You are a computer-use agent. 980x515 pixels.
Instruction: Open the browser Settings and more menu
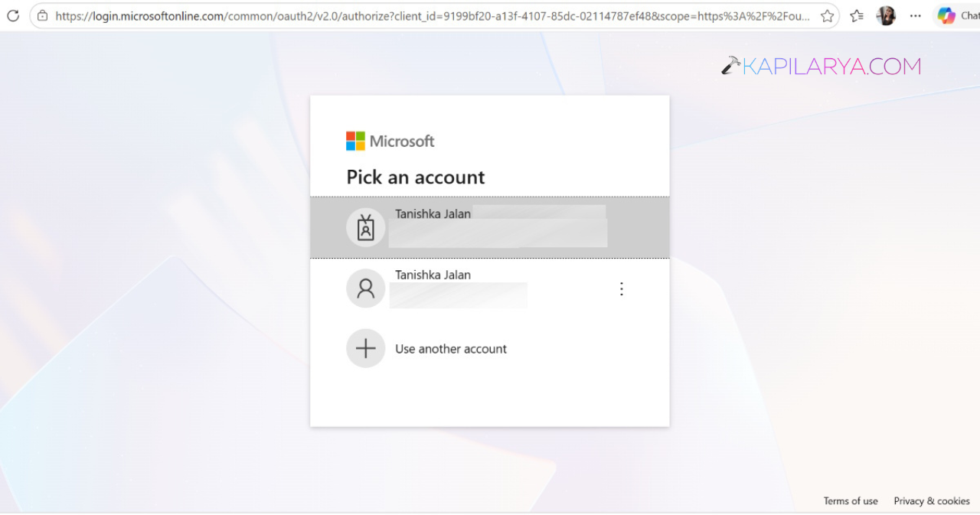coord(916,15)
